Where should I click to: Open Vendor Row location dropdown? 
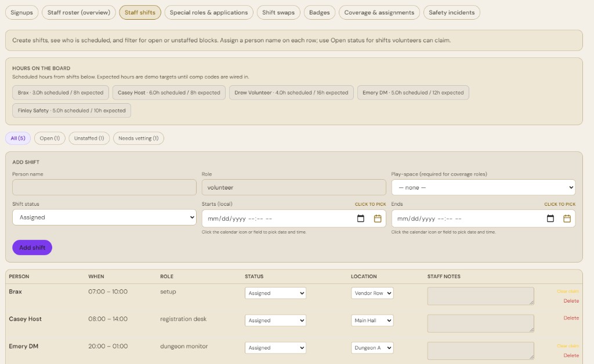(372, 293)
